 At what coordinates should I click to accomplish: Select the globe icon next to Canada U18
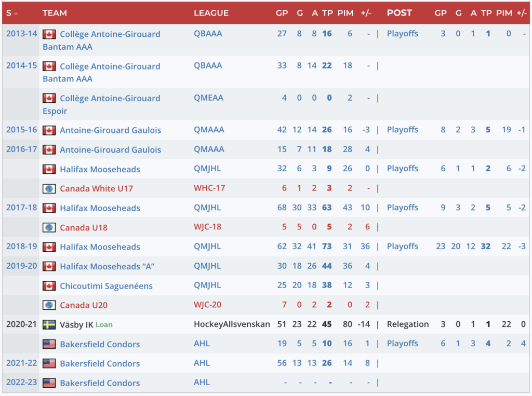point(49,228)
